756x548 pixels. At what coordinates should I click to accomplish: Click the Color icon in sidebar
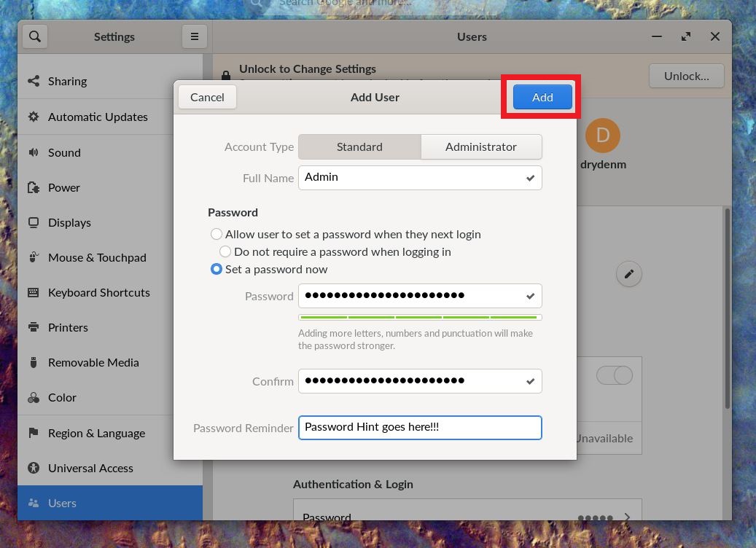tap(34, 398)
